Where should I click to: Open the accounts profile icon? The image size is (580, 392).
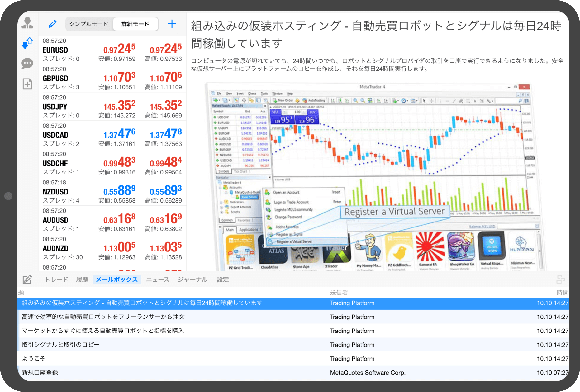(27, 23)
